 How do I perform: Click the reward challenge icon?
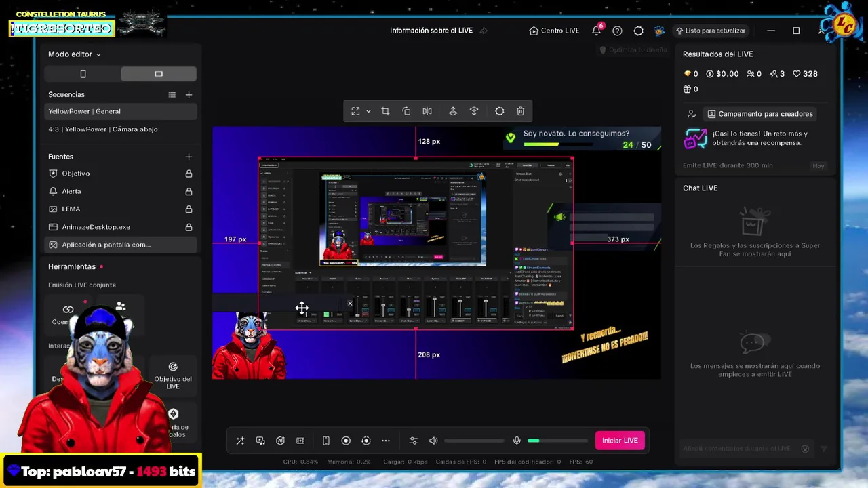[x=695, y=139]
